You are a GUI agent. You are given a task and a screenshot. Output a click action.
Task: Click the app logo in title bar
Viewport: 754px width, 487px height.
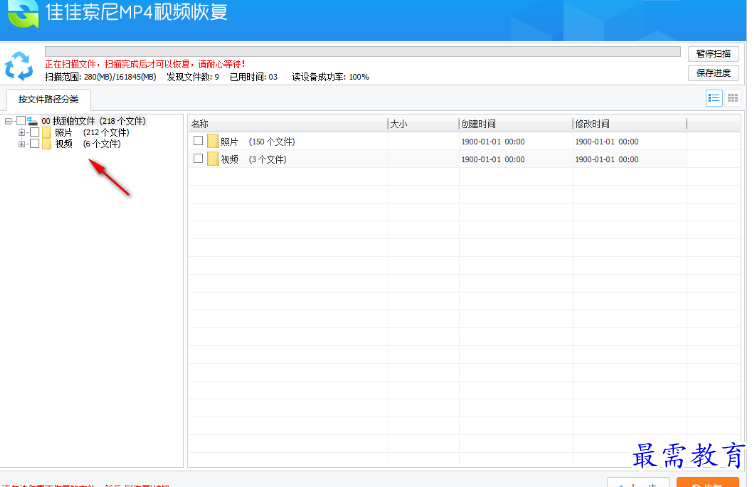pos(23,13)
